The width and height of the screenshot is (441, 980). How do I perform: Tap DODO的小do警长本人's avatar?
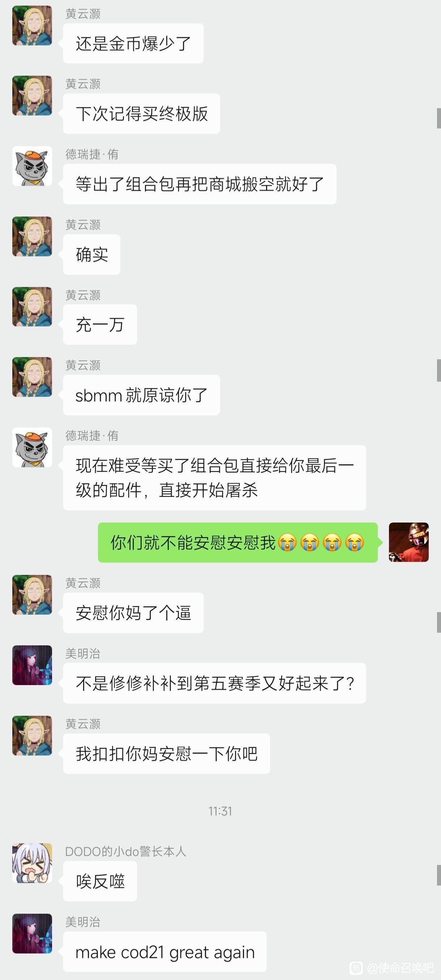32,863
